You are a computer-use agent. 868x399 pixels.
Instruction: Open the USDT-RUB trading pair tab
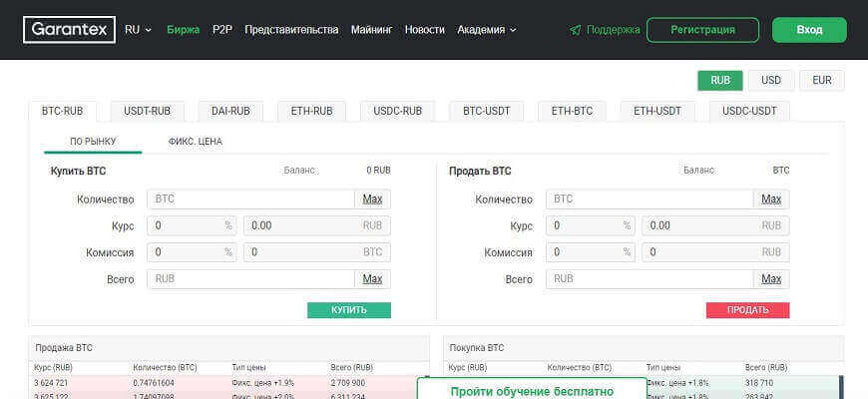147,111
